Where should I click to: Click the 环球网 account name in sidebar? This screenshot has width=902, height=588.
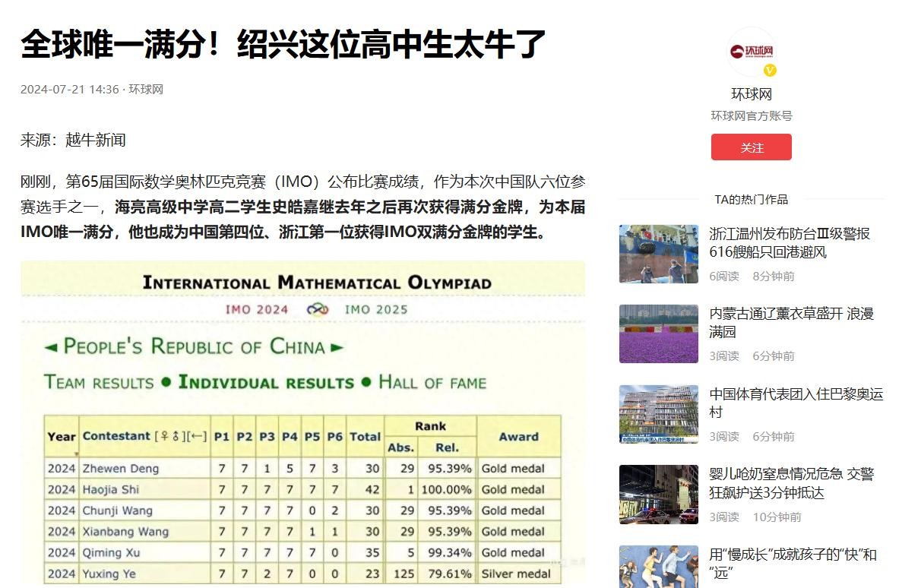click(x=751, y=95)
